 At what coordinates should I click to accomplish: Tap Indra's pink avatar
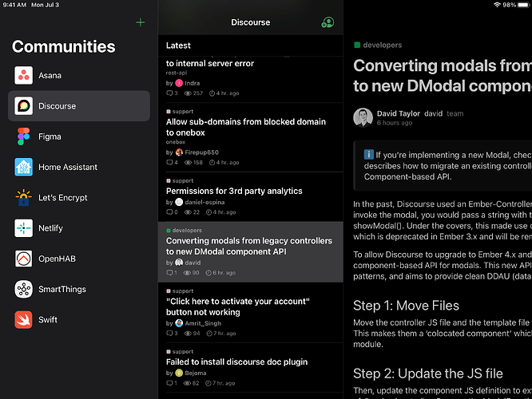click(x=179, y=83)
